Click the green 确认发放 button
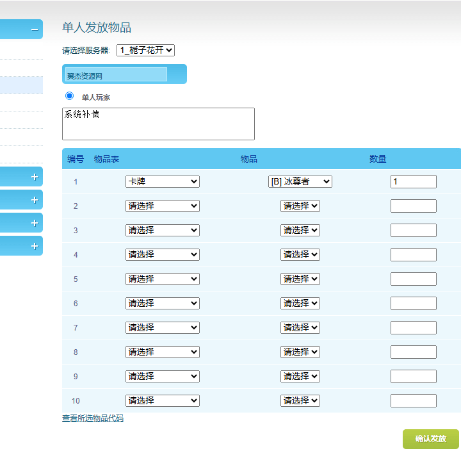 (x=431, y=439)
